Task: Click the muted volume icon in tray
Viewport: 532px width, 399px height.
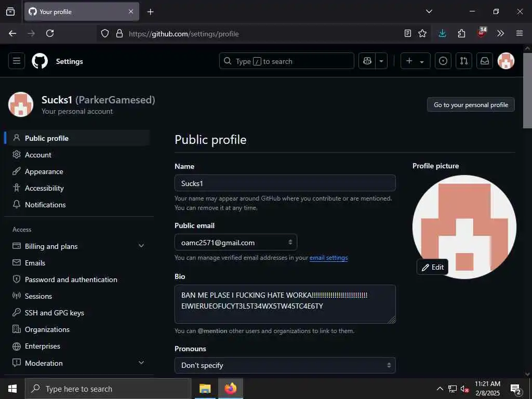Action: (x=464, y=389)
